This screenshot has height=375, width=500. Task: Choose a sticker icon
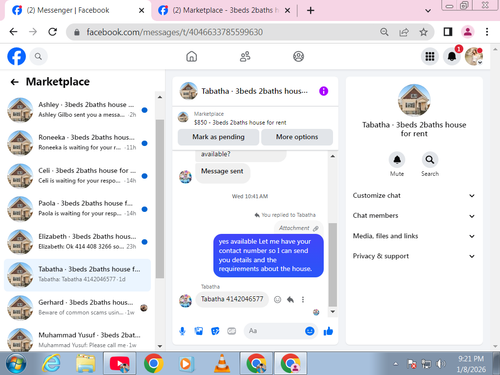pyautogui.click(x=215, y=331)
